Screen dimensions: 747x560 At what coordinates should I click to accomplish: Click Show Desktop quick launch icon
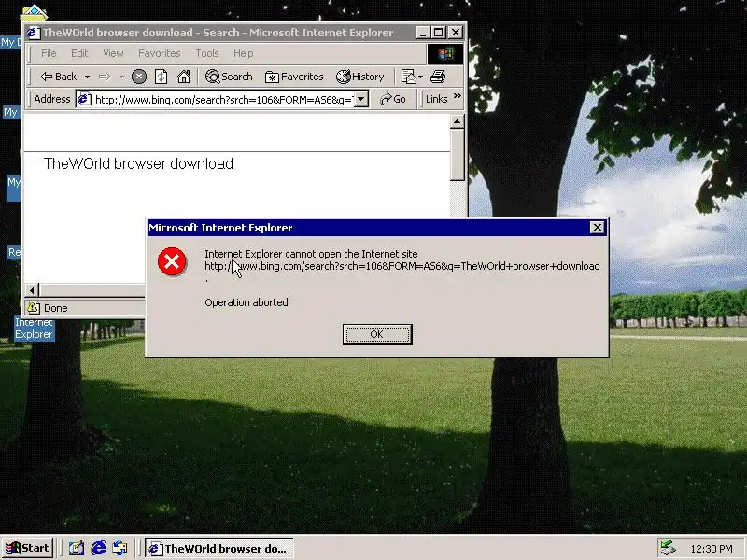[x=77, y=548]
